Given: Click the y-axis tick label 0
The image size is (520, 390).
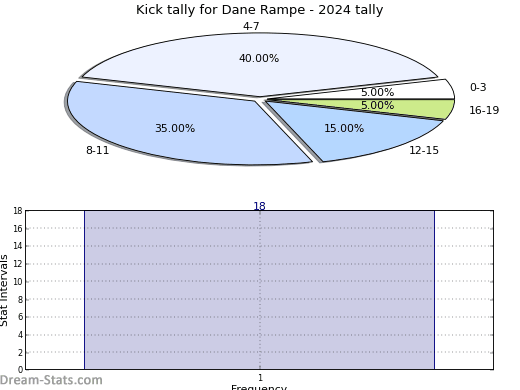Looking at the screenshot, I should coord(20,370).
